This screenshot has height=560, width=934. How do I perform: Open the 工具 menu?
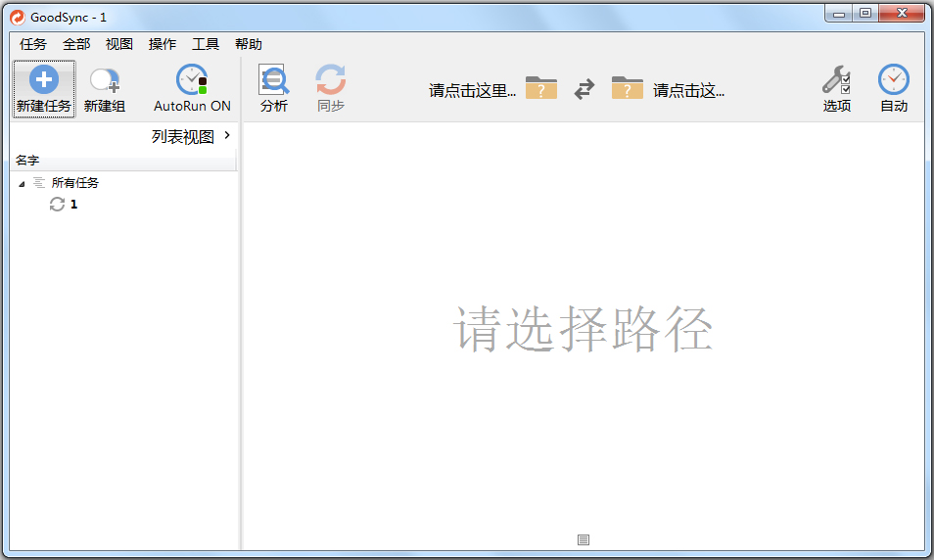pyautogui.click(x=206, y=44)
